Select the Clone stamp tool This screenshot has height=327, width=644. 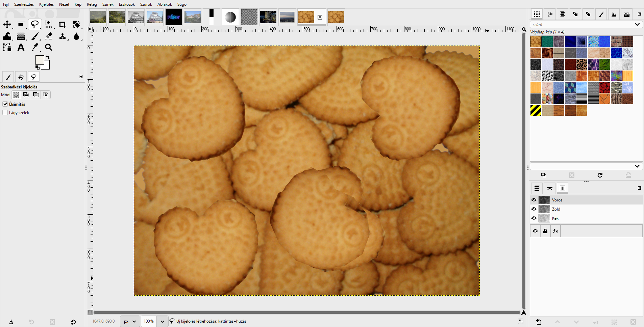tap(63, 36)
